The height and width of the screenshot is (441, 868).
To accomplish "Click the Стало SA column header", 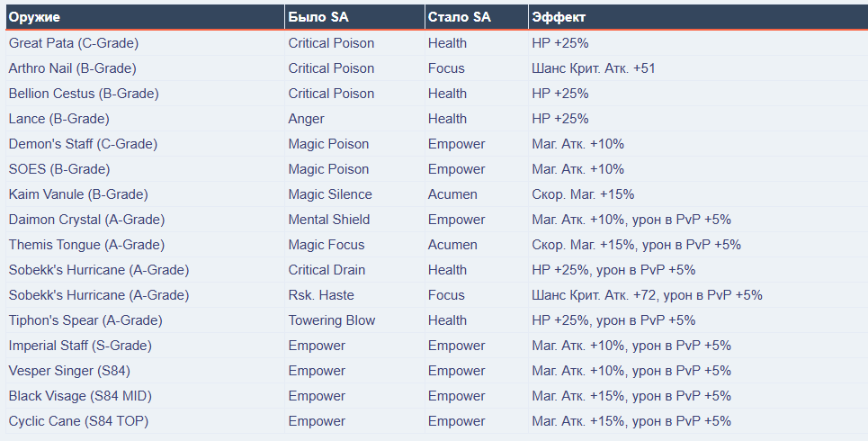I will [x=460, y=17].
